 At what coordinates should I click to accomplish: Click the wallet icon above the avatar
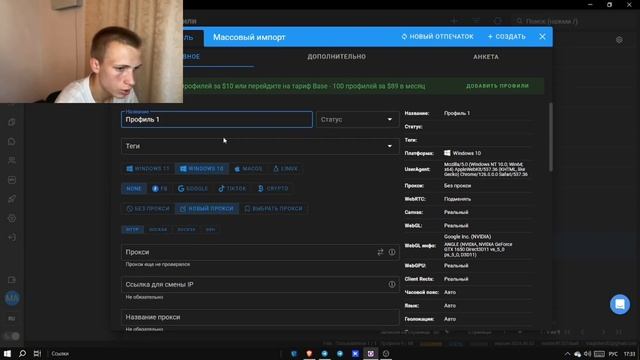pos(12,280)
